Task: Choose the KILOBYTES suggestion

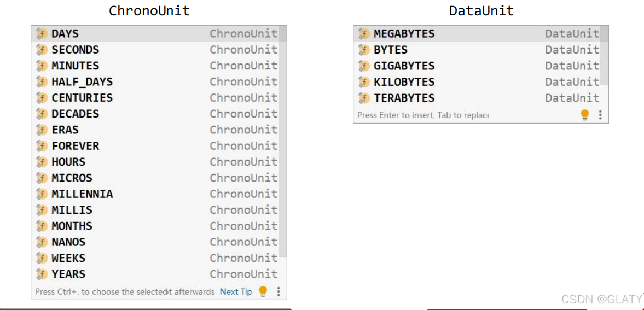Action: point(477,81)
